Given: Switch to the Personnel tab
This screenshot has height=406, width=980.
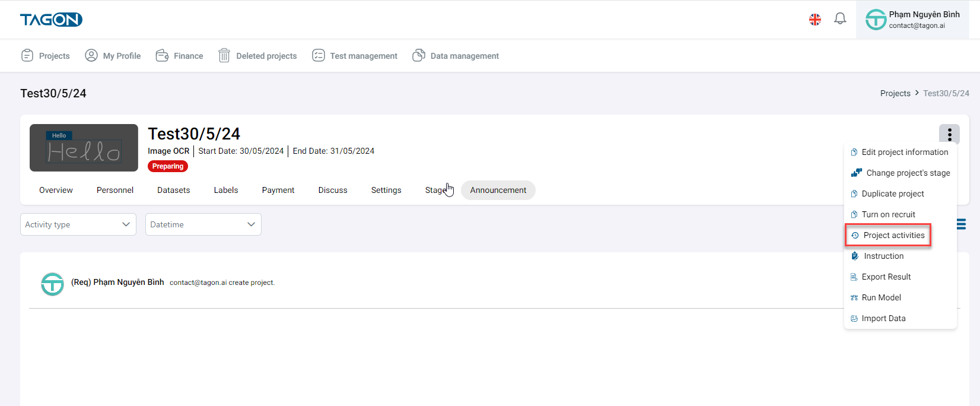Looking at the screenshot, I should [x=115, y=190].
